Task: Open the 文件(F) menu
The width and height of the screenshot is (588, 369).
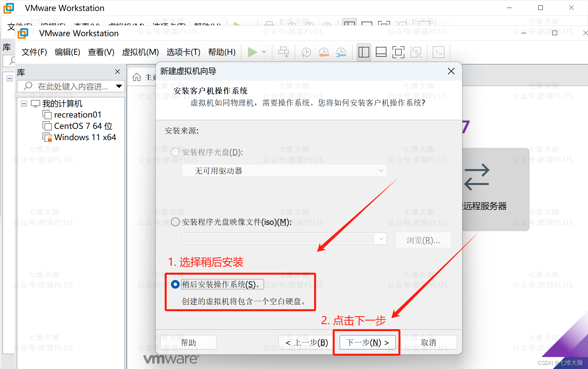Action: tap(34, 52)
